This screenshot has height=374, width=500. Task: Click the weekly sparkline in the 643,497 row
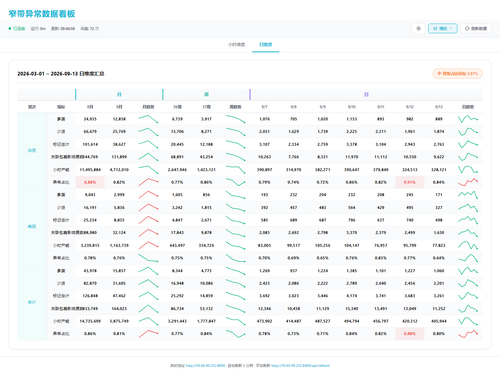point(235,245)
